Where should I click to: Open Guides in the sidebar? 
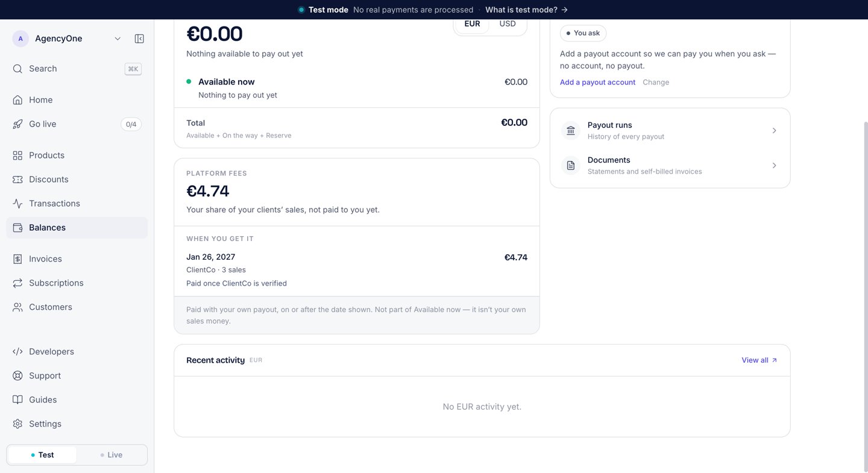coord(77,400)
